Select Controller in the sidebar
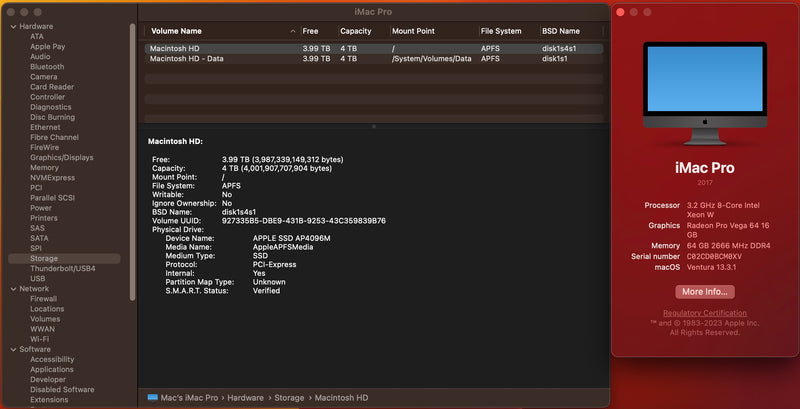800x409 pixels. pyautogui.click(x=47, y=97)
